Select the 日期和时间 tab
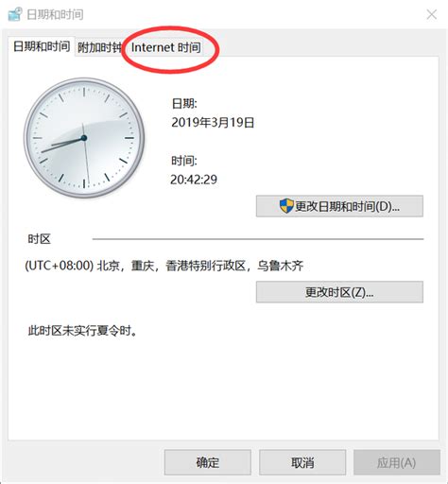 pyautogui.click(x=42, y=46)
